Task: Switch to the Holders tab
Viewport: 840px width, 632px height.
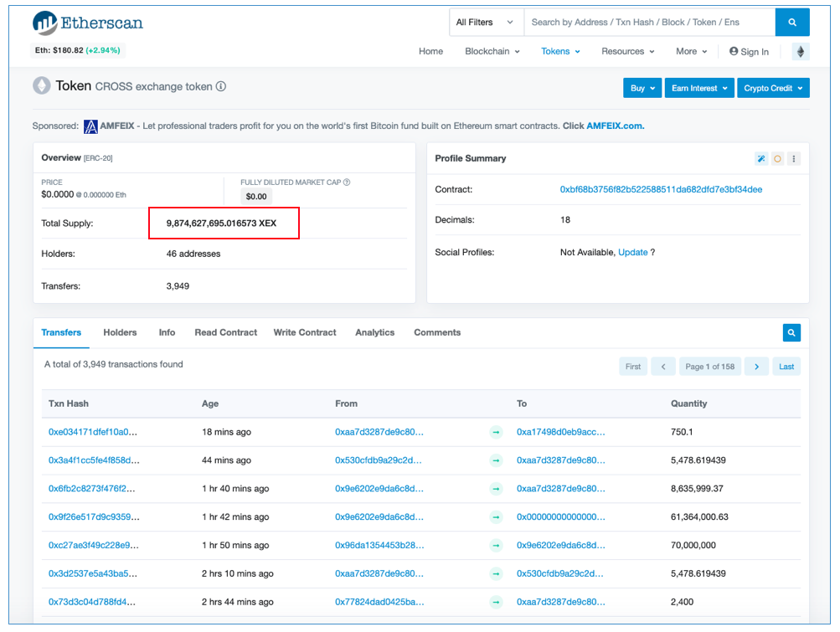Action: pos(120,332)
